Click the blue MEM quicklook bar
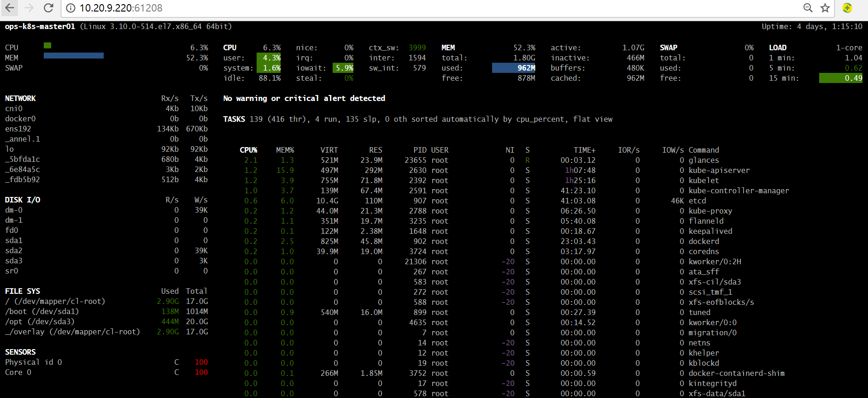 click(x=74, y=55)
